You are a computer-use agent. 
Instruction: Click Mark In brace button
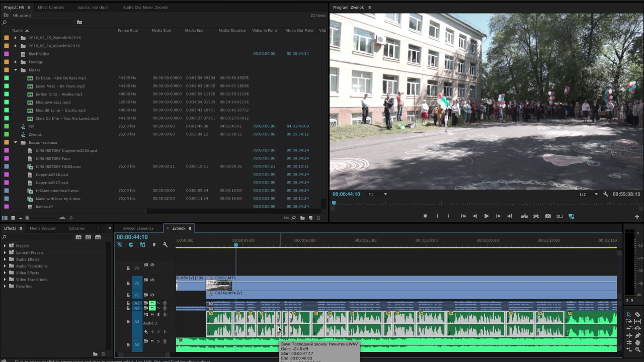tap(437, 216)
